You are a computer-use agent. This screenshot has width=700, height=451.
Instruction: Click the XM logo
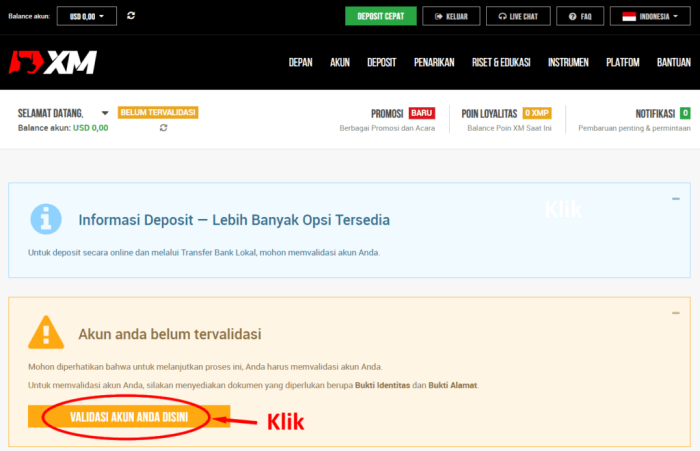[x=53, y=62]
